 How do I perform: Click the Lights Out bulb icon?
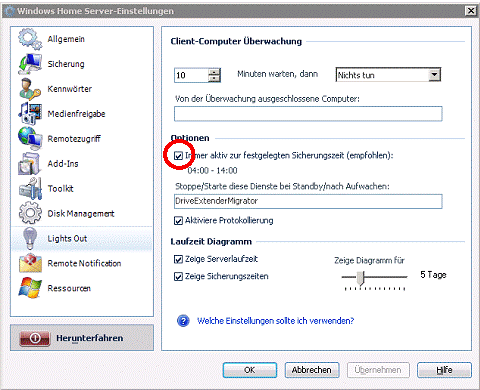coord(30,238)
